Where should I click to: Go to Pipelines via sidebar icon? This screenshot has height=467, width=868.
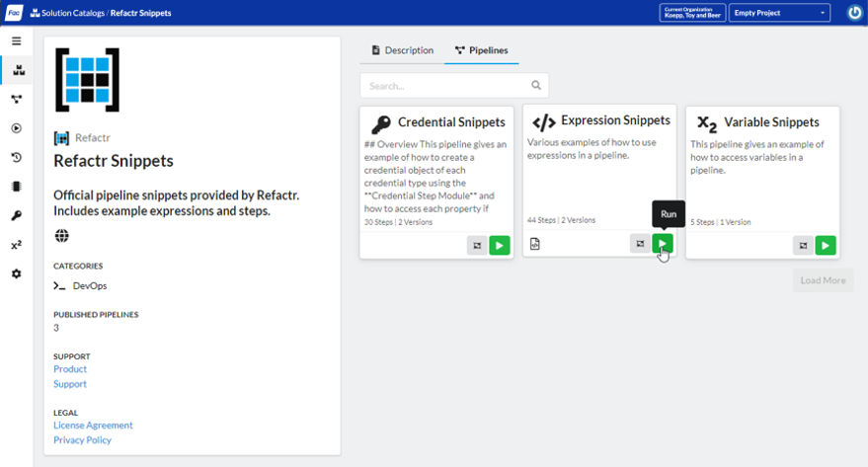click(x=16, y=100)
